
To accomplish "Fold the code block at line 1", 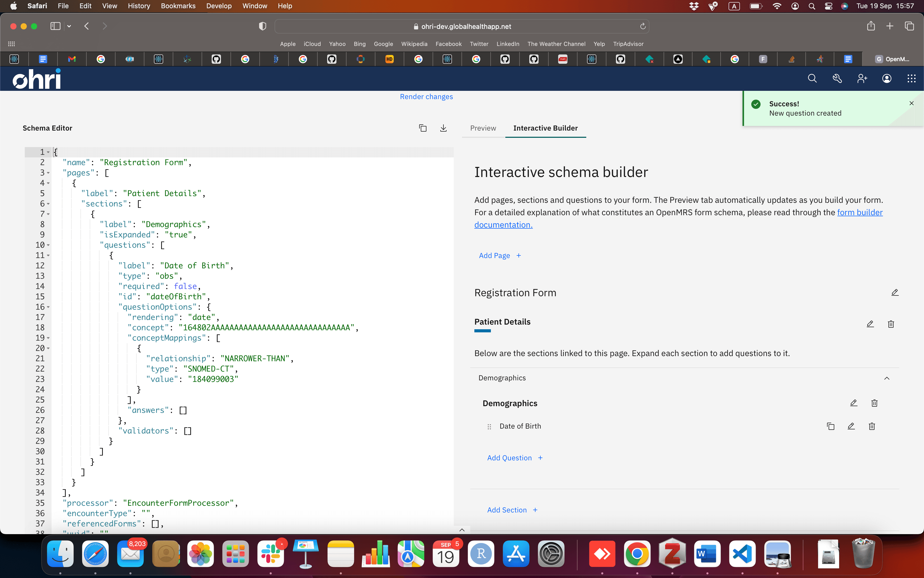I will 48,152.
